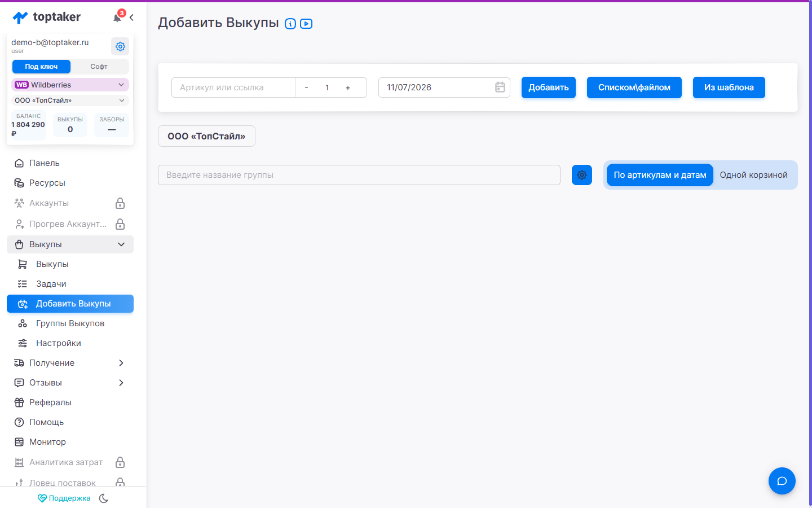Focus the Артикул или ссылка field

coord(233,87)
